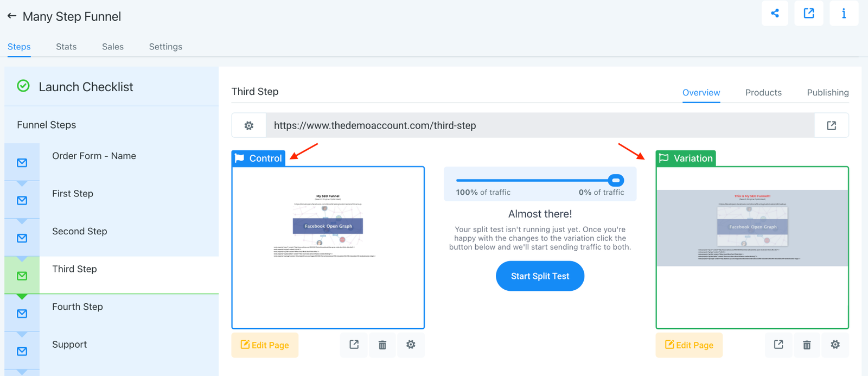Open URL settings gear beside step link
The height and width of the screenshot is (376, 868).
click(248, 125)
